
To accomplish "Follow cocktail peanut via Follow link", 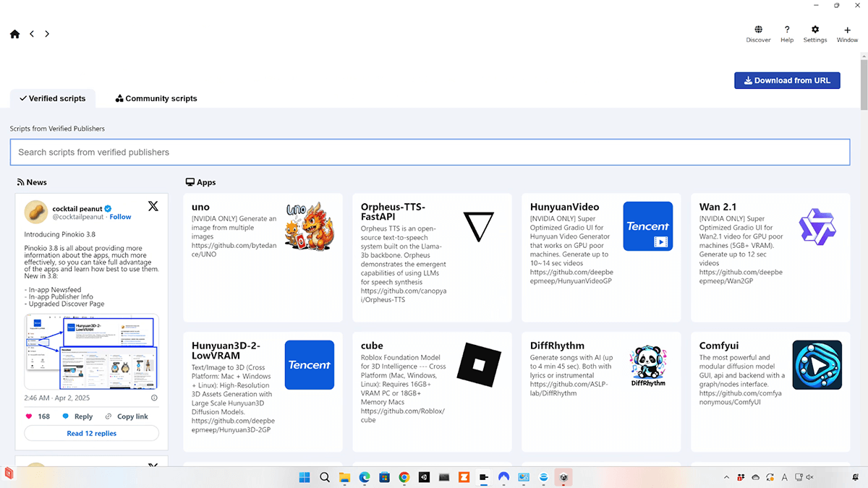I will pyautogui.click(x=120, y=217).
